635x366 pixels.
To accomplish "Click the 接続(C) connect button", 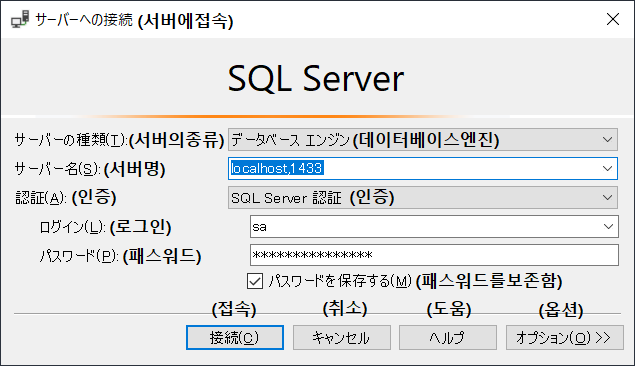I will pyautogui.click(x=235, y=338).
